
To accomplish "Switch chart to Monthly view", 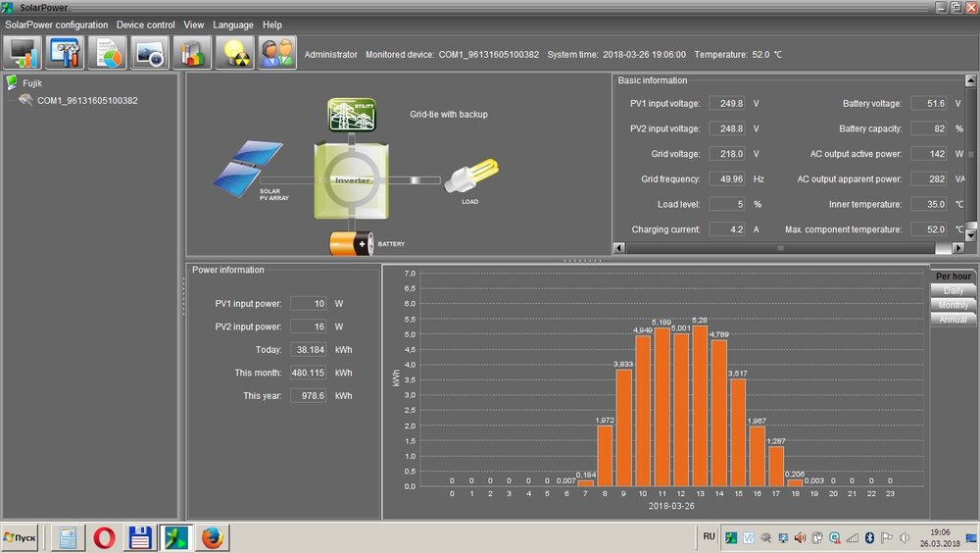I will coord(953,305).
